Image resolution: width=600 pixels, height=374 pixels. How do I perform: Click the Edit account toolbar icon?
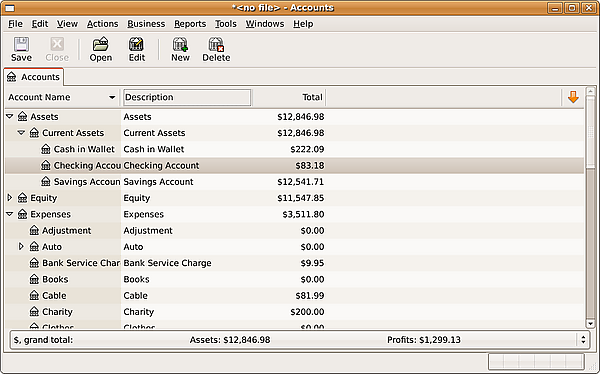click(x=136, y=44)
